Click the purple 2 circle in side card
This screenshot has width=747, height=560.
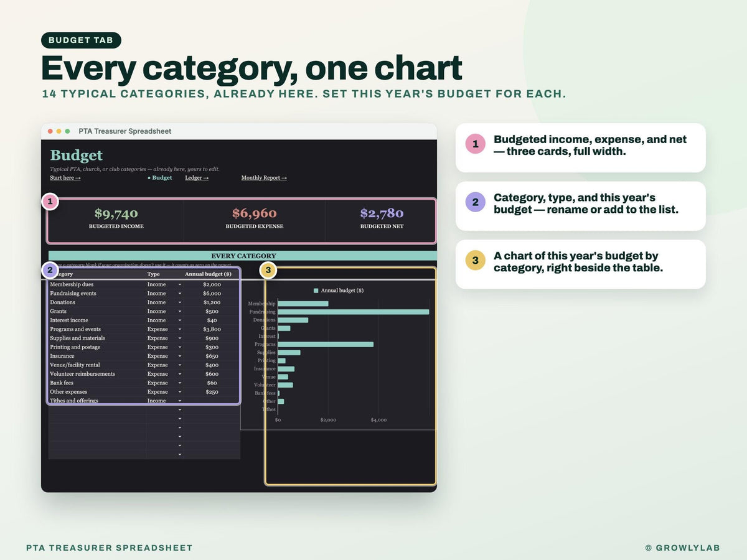[x=476, y=203]
